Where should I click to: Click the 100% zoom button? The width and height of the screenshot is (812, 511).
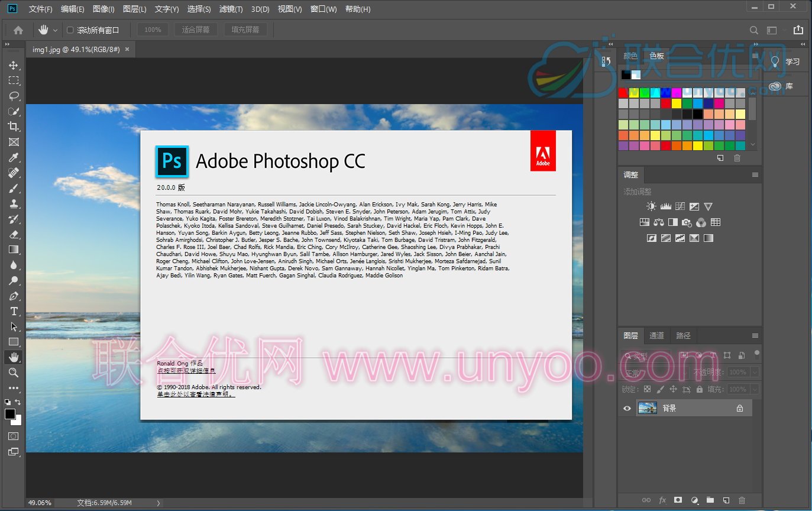(x=153, y=30)
